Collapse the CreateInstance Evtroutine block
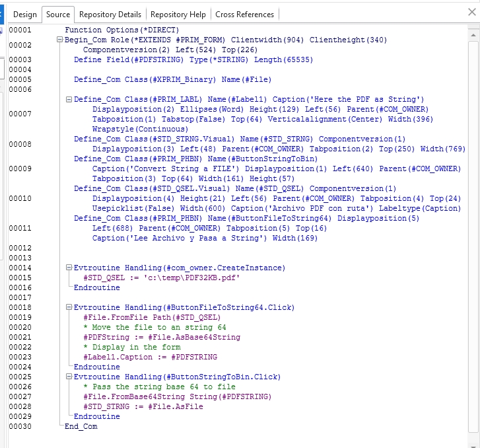Image resolution: width=480 pixels, height=448 pixels. (x=69, y=268)
